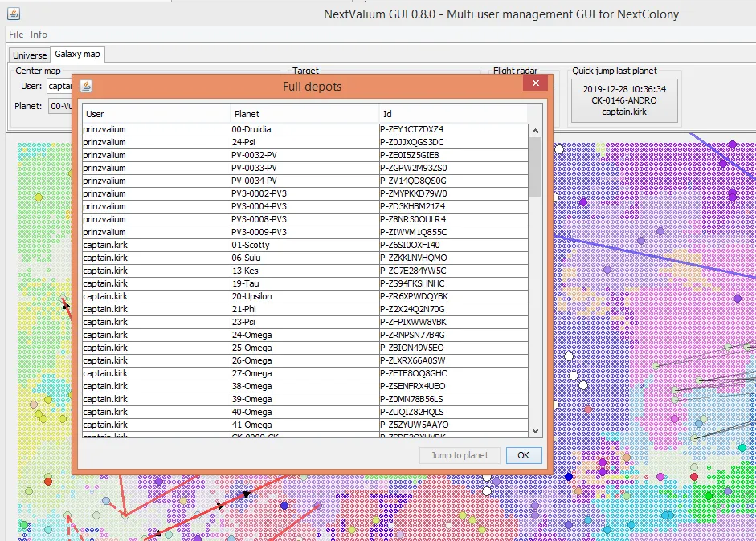Click Id cell P-ZGPW2M93ZS0
Viewport: 756px width, 541px height.
[x=453, y=168]
